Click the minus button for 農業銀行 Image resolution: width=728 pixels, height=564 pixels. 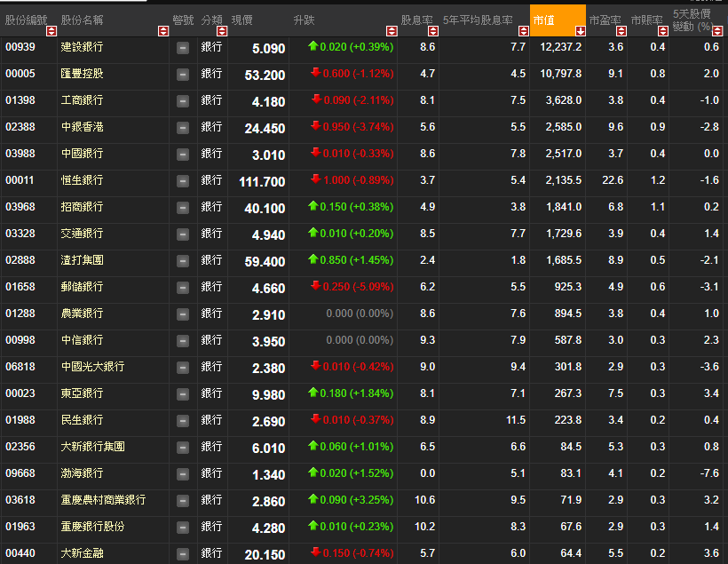tap(183, 314)
